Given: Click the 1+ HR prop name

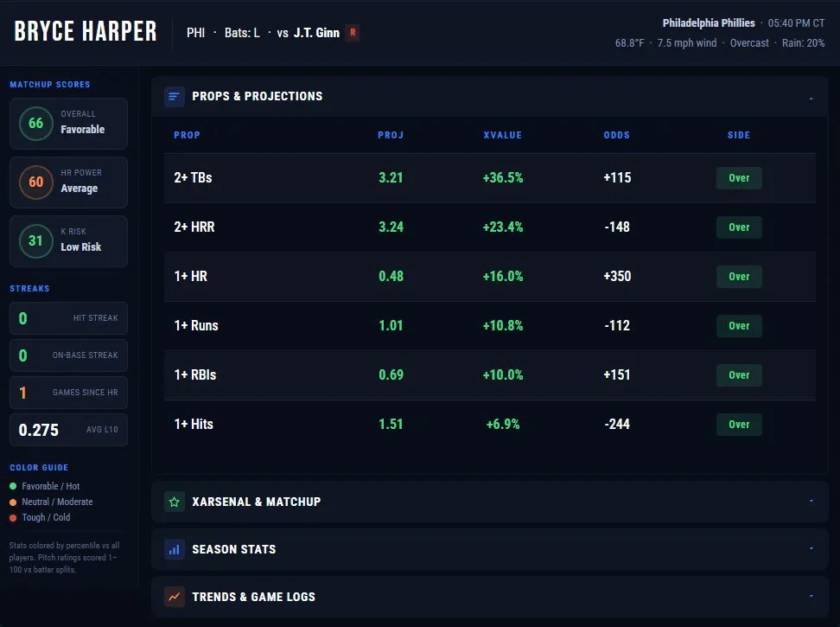Looking at the screenshot, I should point(190,277).
